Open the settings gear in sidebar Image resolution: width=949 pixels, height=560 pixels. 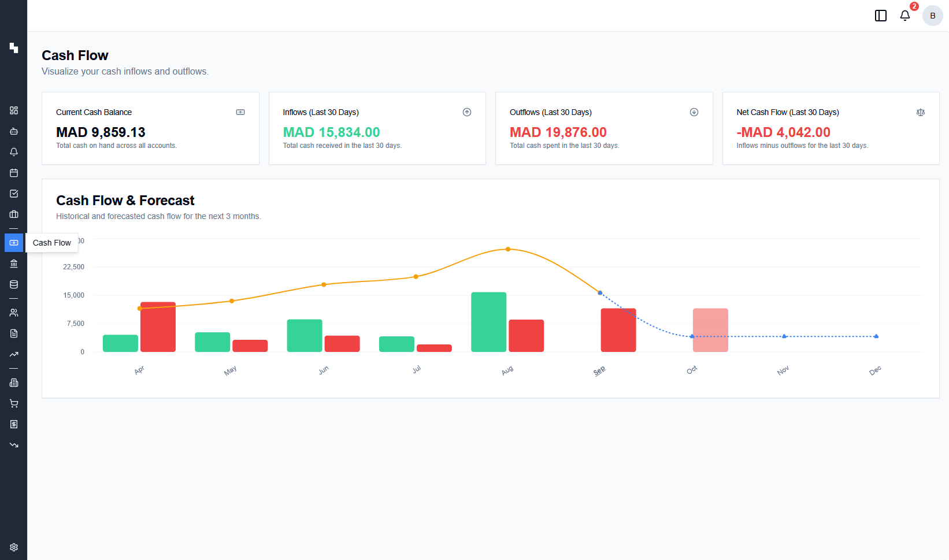pyautogui.click(x=14, y=547)
